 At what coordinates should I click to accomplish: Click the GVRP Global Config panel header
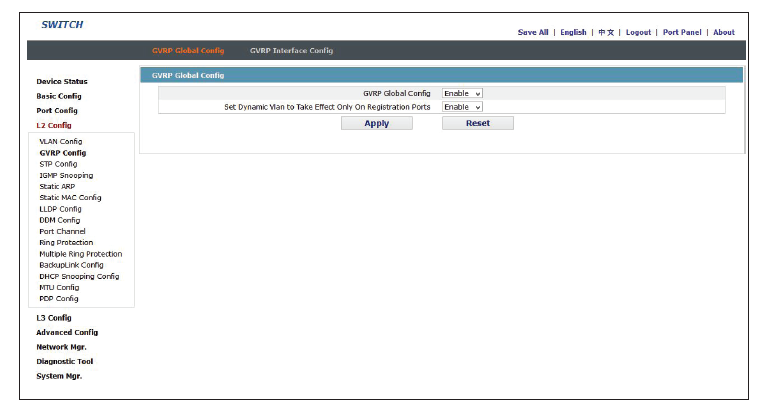coord(441,75)
